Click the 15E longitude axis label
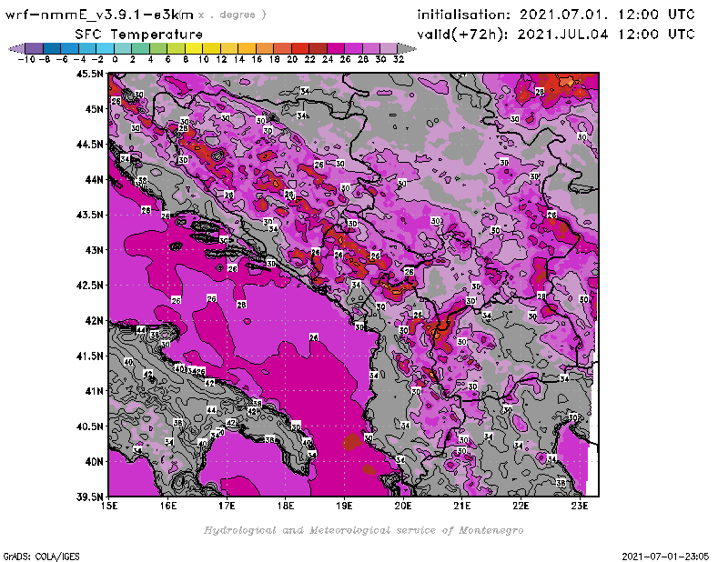Viewport: 728px width, 562px height. click(109, 506)
